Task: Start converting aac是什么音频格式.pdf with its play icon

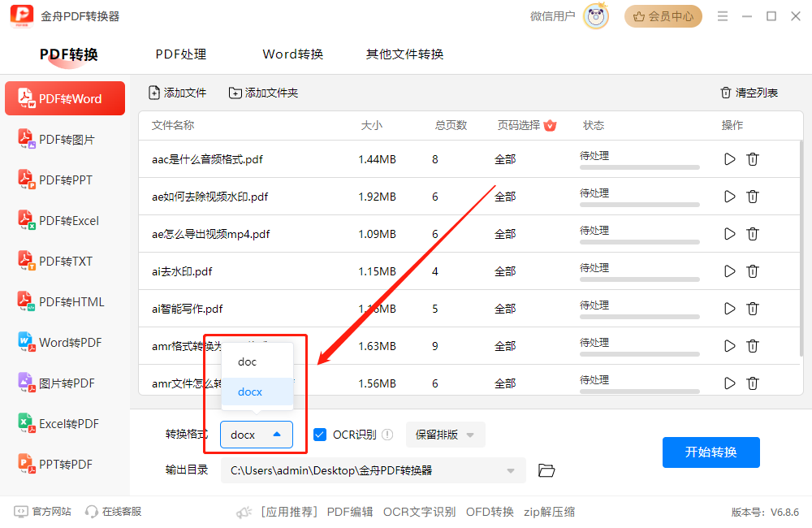Action: click(x=729, y=159)
